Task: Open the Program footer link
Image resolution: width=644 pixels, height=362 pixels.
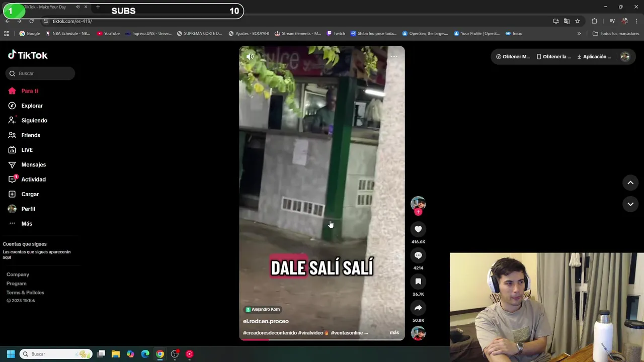Action: coord(17,284)
